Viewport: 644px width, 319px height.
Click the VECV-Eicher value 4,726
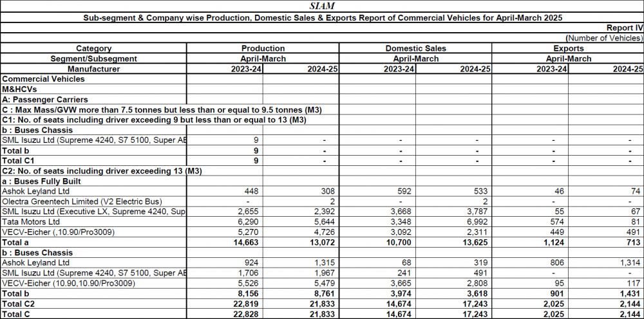coord(325,232)
